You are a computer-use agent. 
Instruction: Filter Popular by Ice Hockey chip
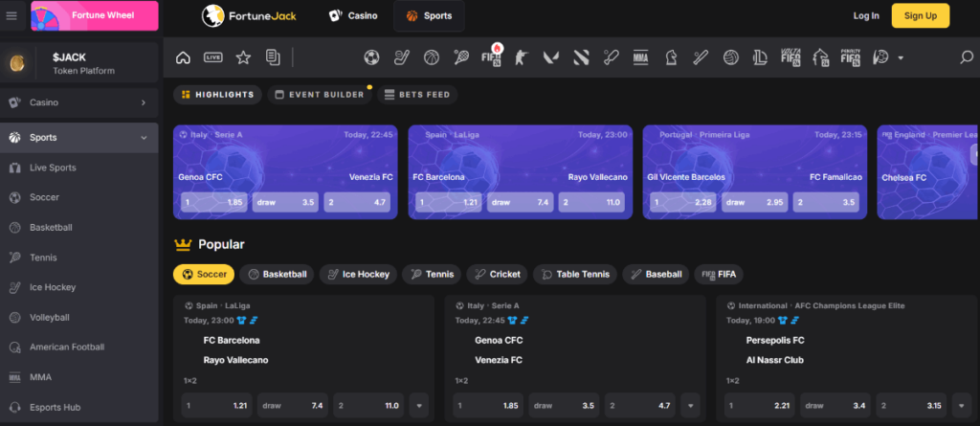pyautogui.click(x=358, y=274)
